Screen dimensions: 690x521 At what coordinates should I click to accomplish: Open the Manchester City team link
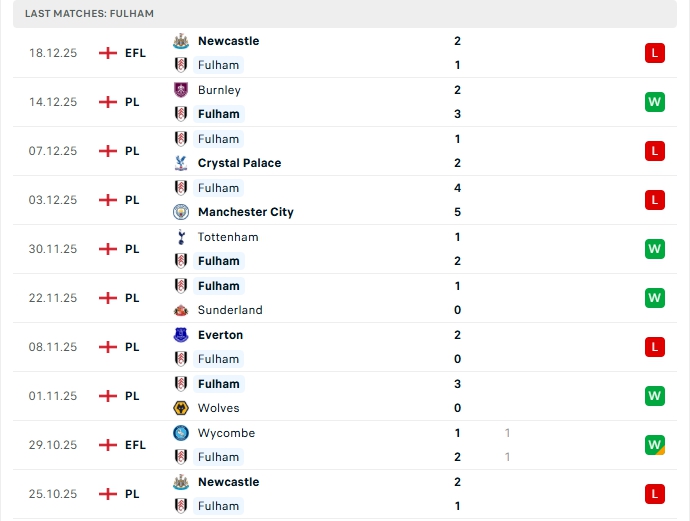click(245, 212)
